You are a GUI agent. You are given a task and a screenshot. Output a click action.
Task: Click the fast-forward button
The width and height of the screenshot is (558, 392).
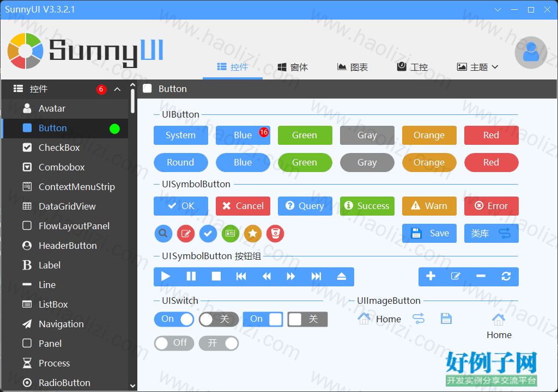pyautogui.click(x=291, y=277)
